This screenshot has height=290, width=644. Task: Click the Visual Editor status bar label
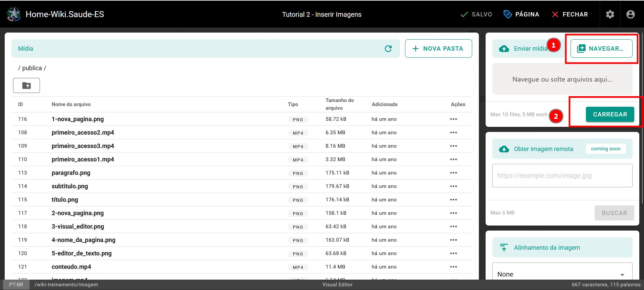point(338,285)
